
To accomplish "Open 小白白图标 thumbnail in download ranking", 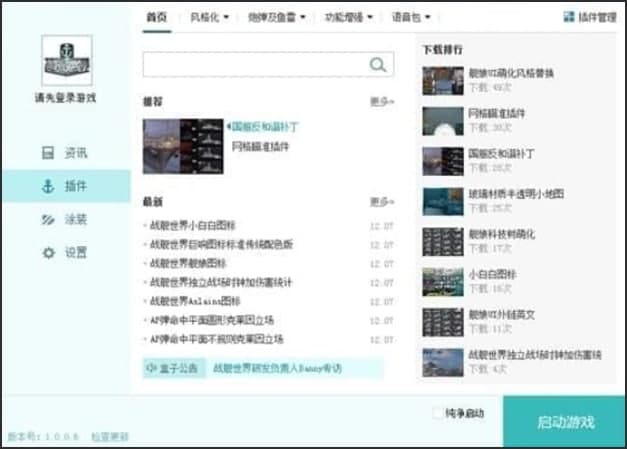I will [x=442, y=281].
